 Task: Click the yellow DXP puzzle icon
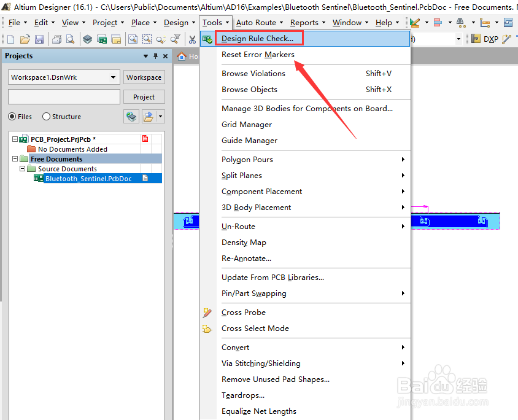click(476, 39)
